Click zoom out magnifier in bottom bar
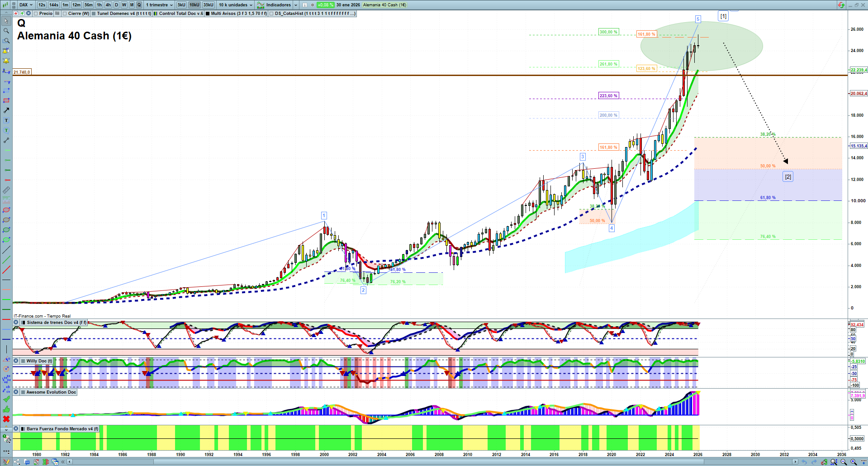Viewport: 868px width, 466px height. click(x=844, y=462)
